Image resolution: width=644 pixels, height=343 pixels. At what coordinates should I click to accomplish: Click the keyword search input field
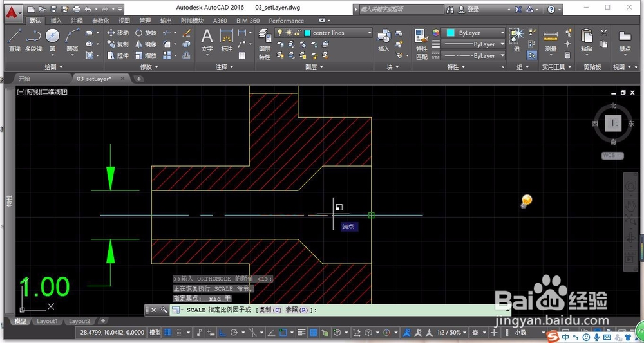(x=401, y=8)
